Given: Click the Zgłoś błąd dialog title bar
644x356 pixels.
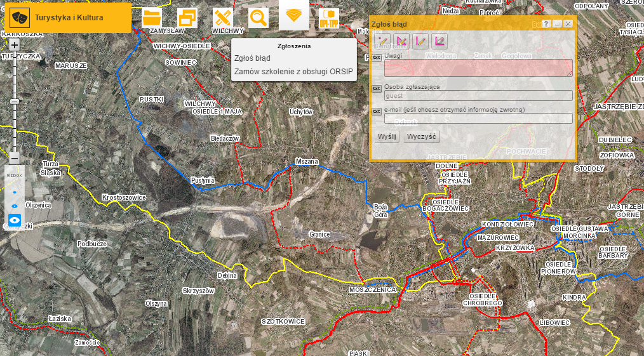Looking at the screenshot, I should [454, 23].
